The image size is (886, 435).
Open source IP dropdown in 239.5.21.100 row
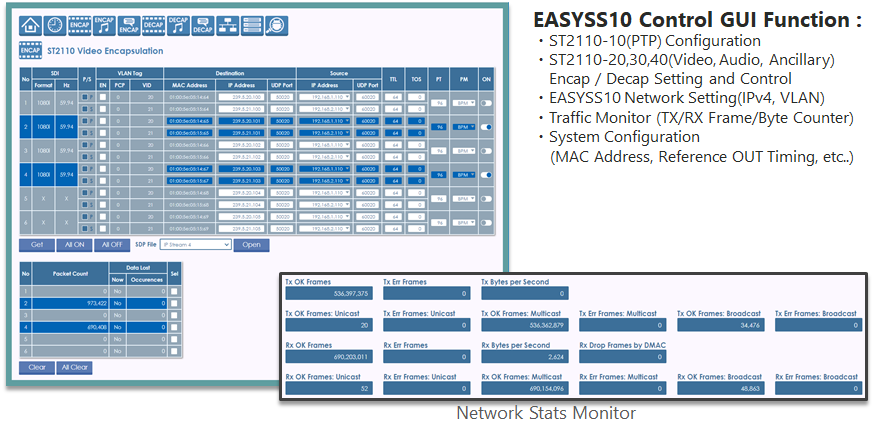coord(324,108)
